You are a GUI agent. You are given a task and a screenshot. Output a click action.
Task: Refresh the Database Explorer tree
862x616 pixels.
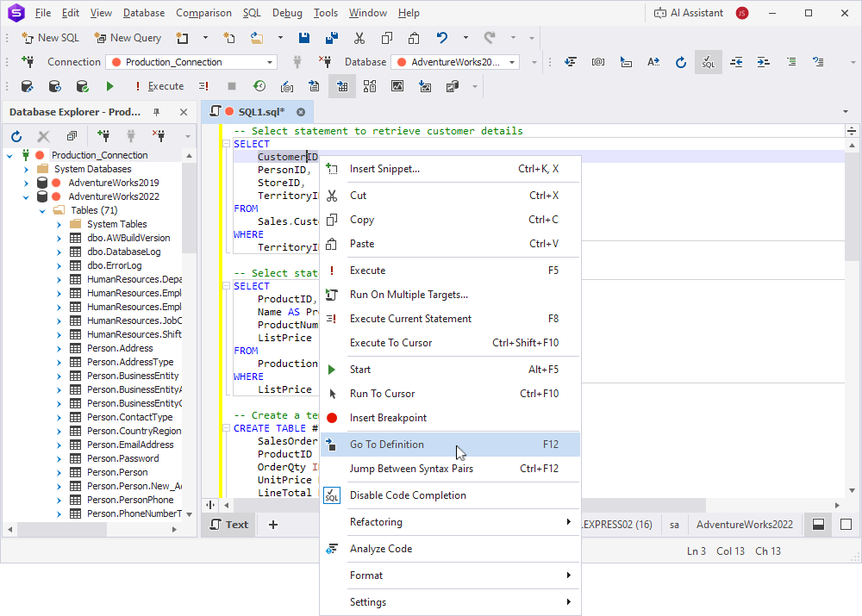coord(16,136)
